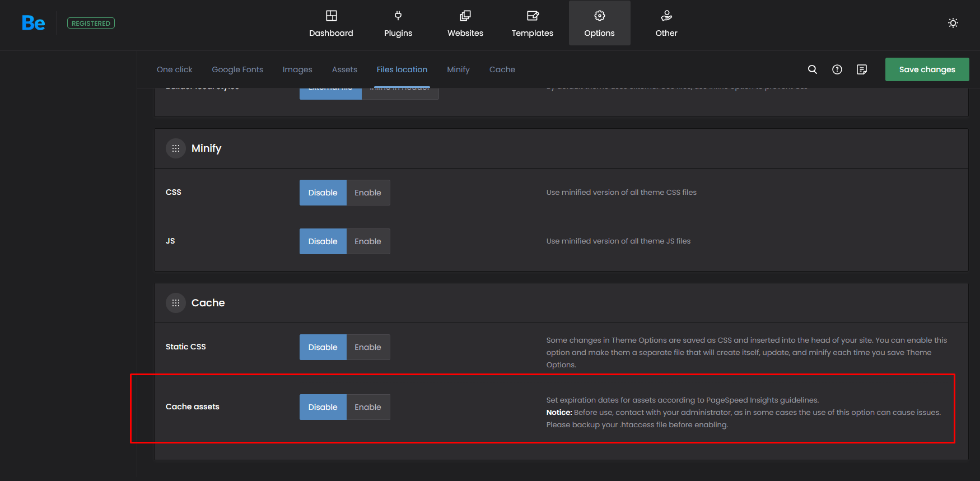
Task: Enable Static CSS caching
Action: tap(367, 347)
